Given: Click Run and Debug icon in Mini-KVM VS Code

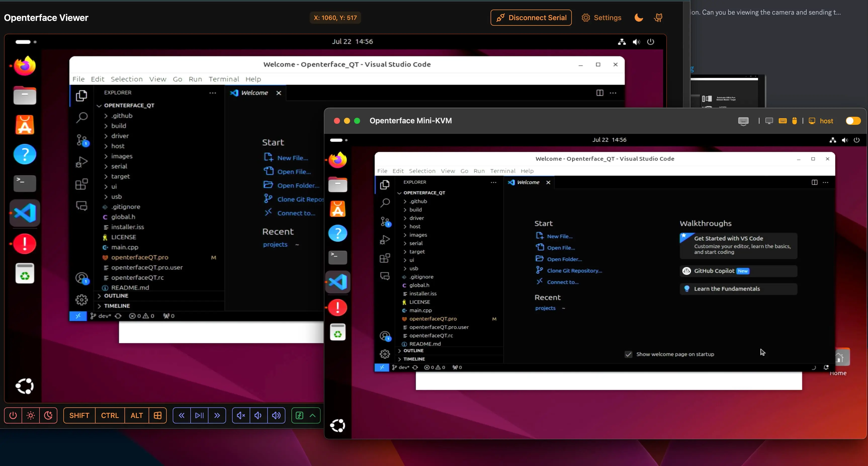Looking at the screenshot, I should click(x=385, y=240).
